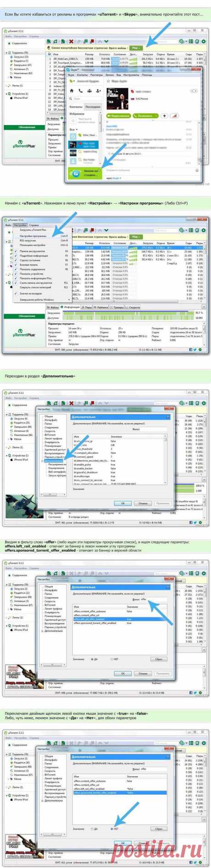Select offers.left_rail_offer_enabled row showing value true

coord(119,619)
